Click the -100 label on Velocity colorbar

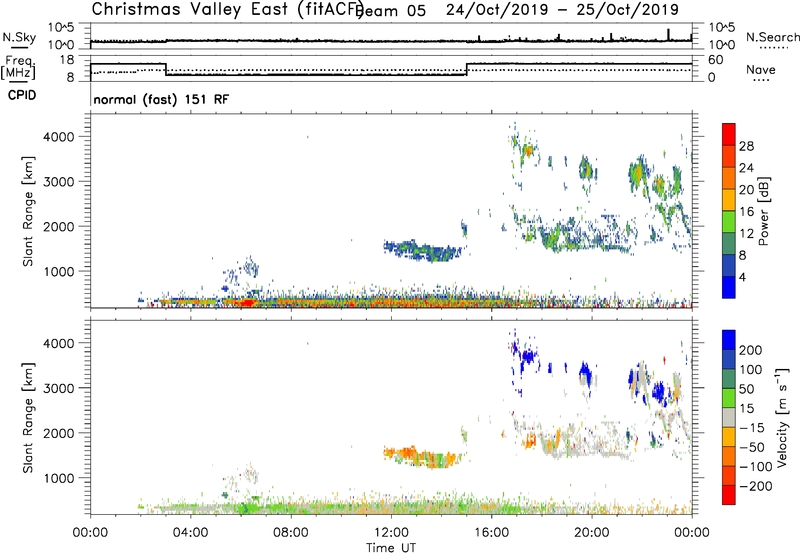coord(756,467)
